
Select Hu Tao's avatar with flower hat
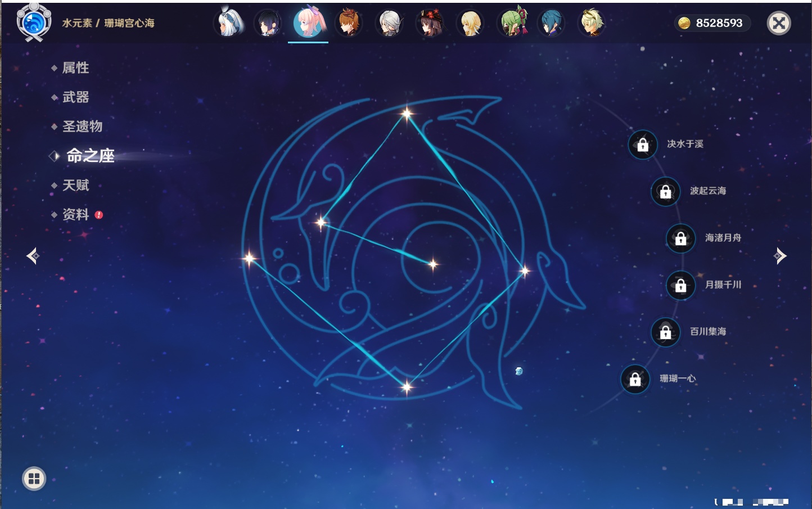(430, 23)
